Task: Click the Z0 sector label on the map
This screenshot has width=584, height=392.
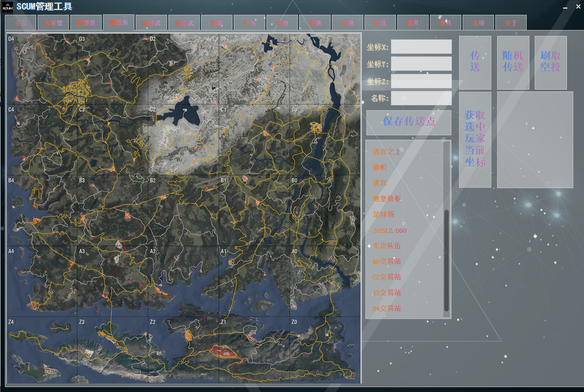Action: (294, 322)
